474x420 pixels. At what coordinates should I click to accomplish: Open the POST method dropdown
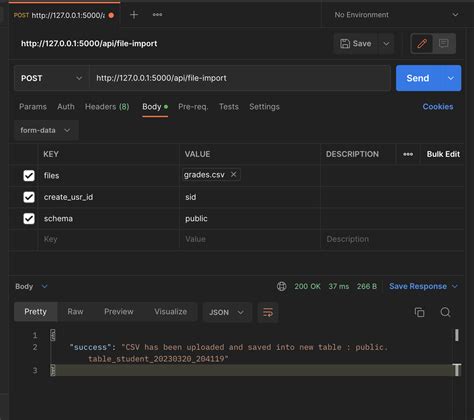pos(52,78)
